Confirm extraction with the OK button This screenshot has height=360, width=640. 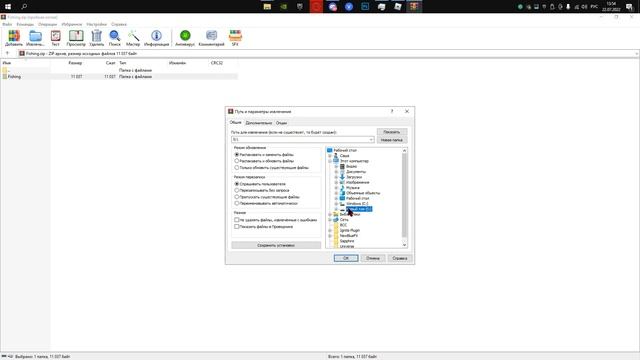click(346, 258)
